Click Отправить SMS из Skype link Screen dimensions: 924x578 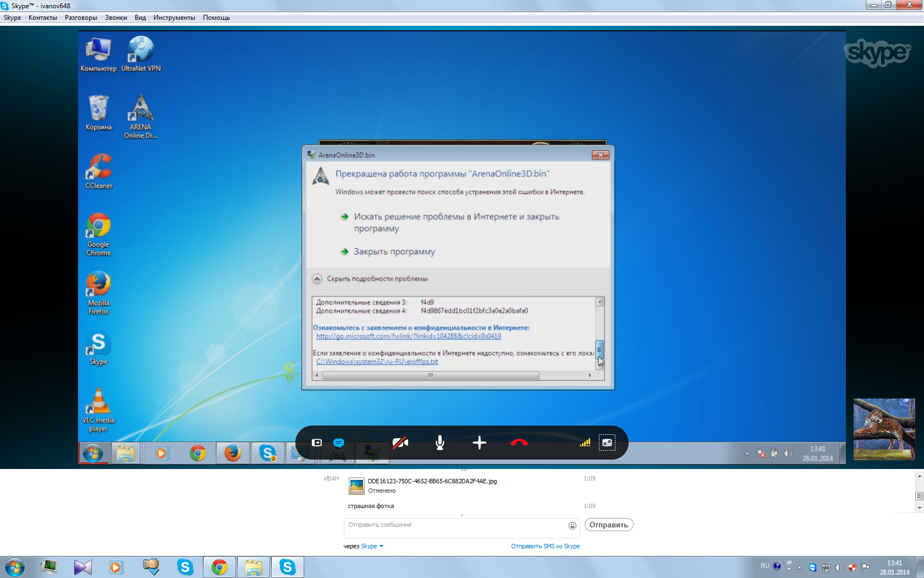546,546
